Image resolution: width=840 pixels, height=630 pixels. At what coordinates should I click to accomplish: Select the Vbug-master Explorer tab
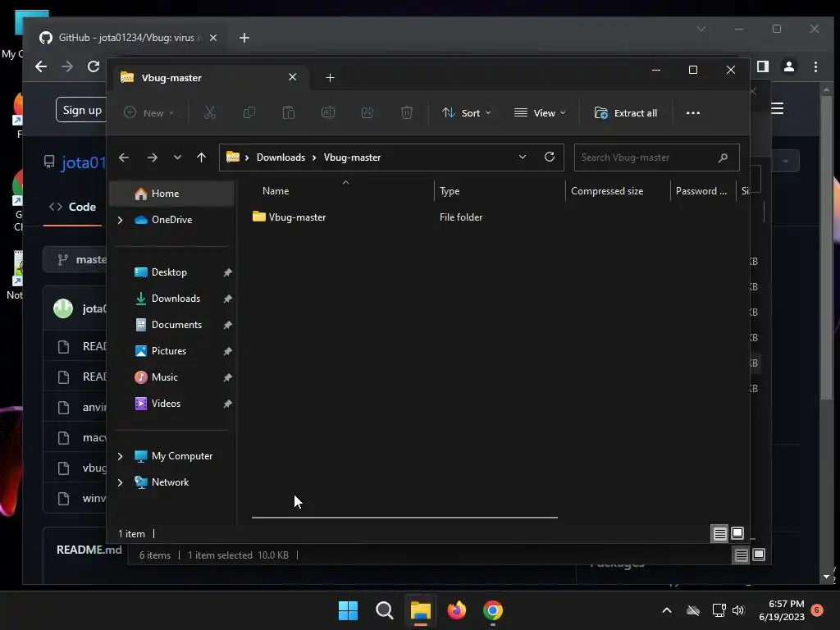click(209, 78)
